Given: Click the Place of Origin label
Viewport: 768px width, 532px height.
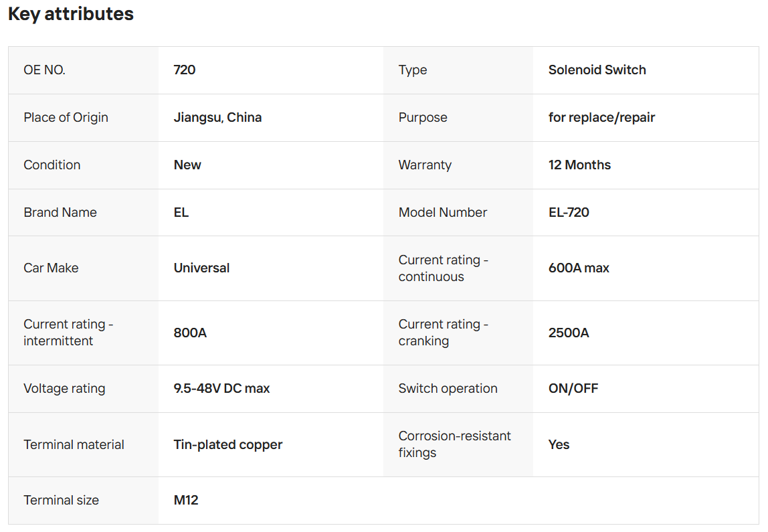Looking at the screenshot, I should pyautogui.click(x=66, y=118).
